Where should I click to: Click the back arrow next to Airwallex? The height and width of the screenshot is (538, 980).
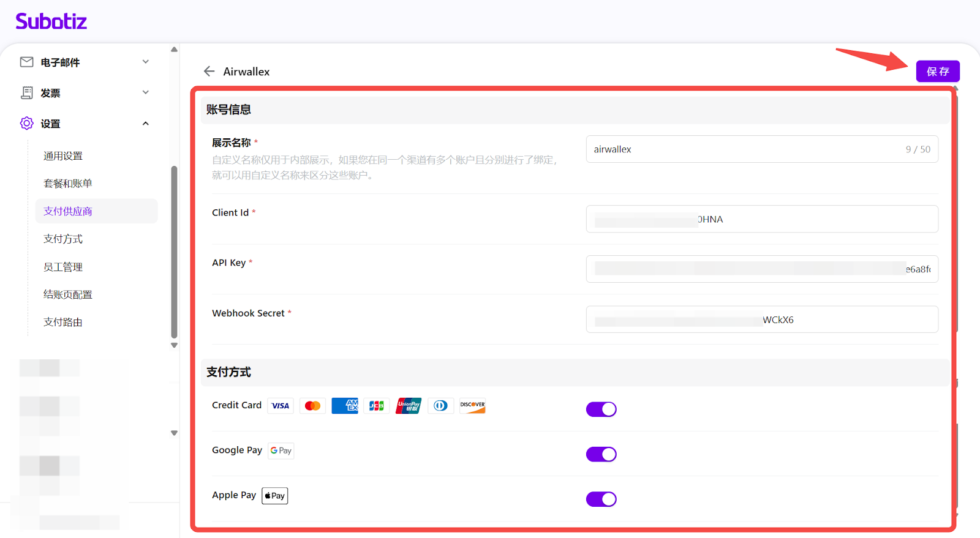click(209, 72)
